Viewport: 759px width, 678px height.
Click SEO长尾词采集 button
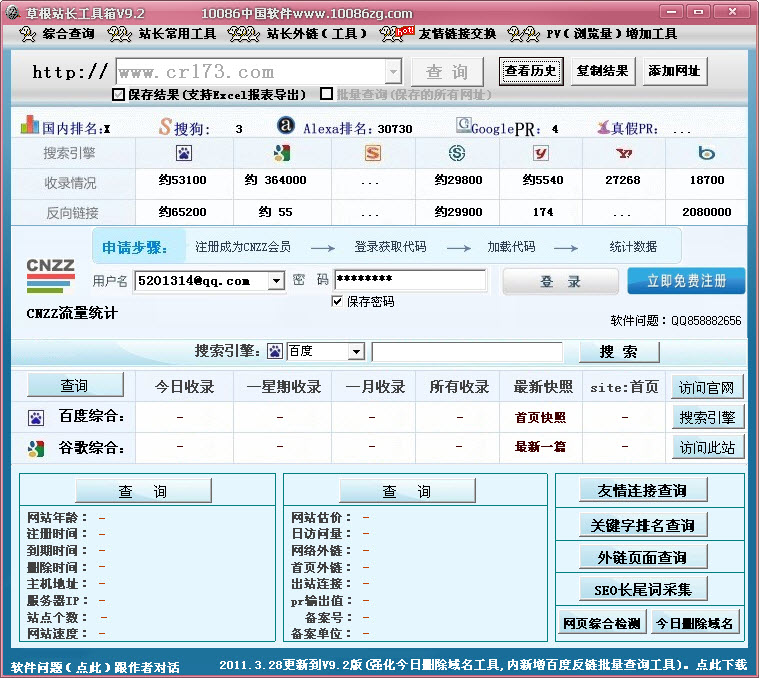(643, 589)
